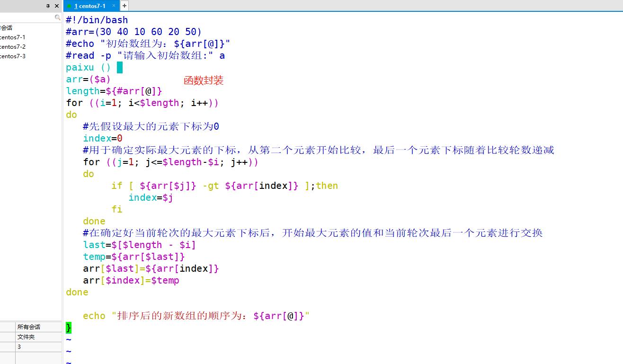Click the temp=${arr[$last]} line
Image resolution: width=623 pixels, height=364 pixels.
tap(134, 257)
